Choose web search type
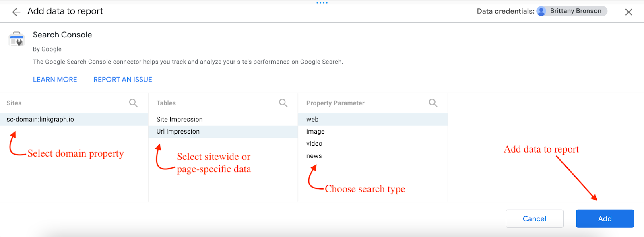 click(312, 119)
